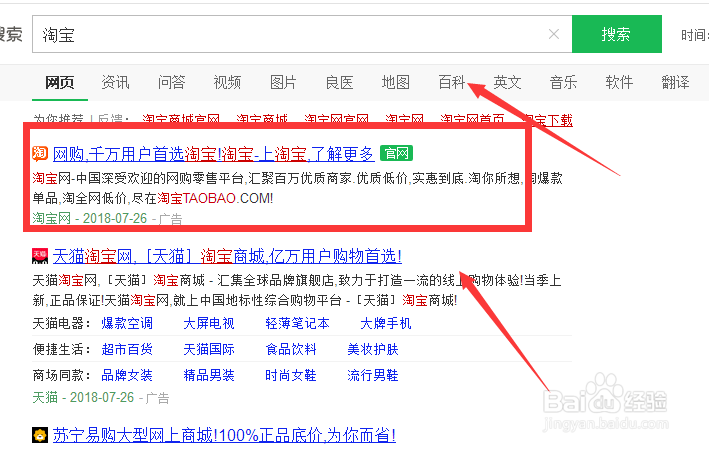
Task: Open the 网购,千万用户首选淘宝 result link
Action: (213, 154)
